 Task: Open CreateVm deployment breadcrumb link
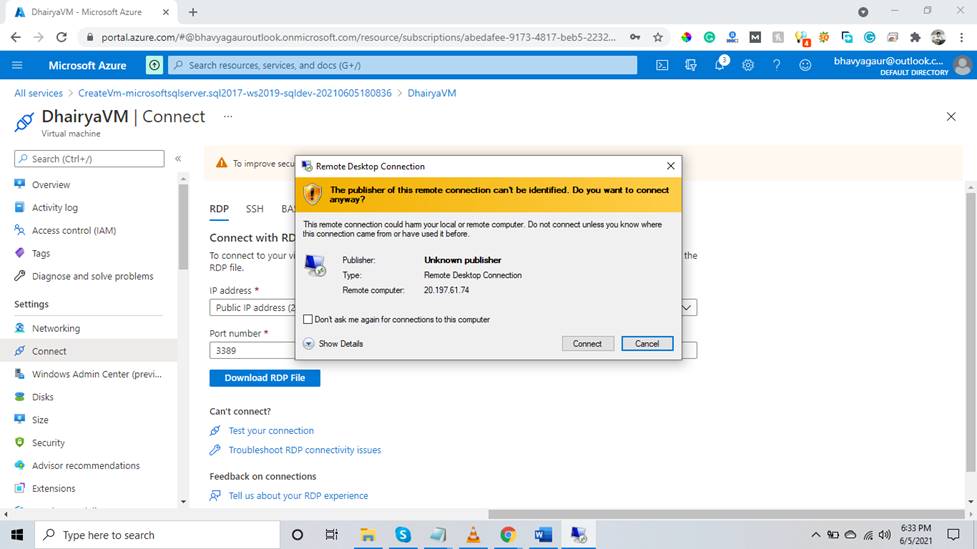pyautogui.click(x=235, y=93)
